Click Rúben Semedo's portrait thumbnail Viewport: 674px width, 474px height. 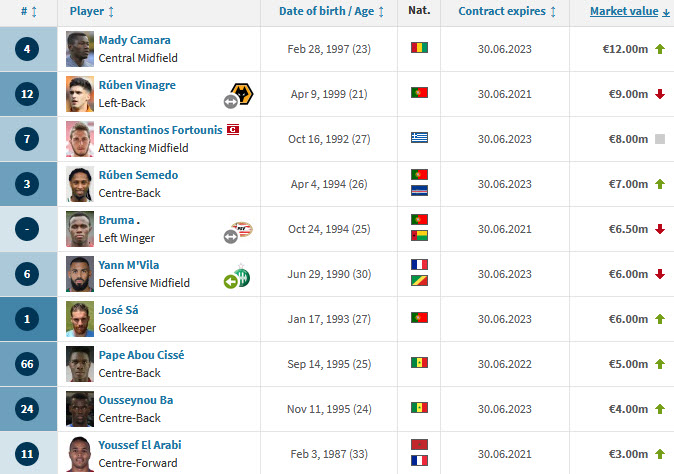pos(80,184)
